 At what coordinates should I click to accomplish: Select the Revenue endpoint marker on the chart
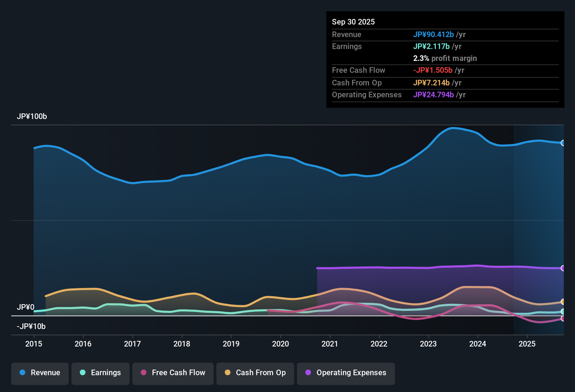563,143
